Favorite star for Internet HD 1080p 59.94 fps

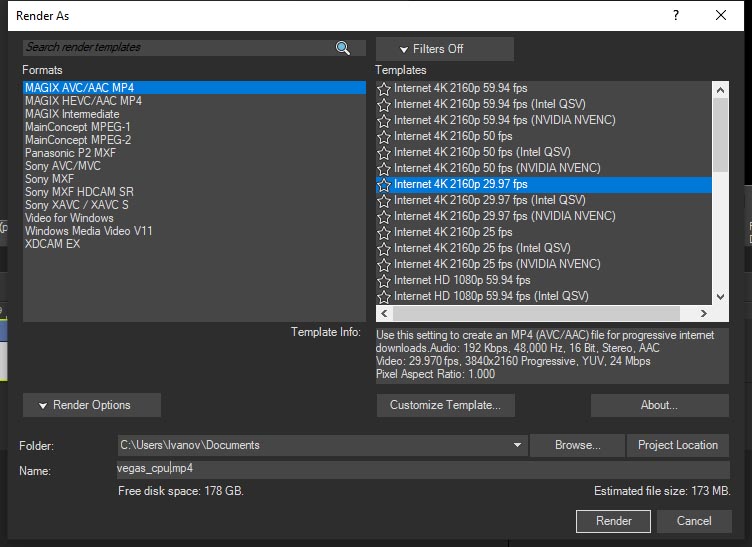(x=384, y=280)
